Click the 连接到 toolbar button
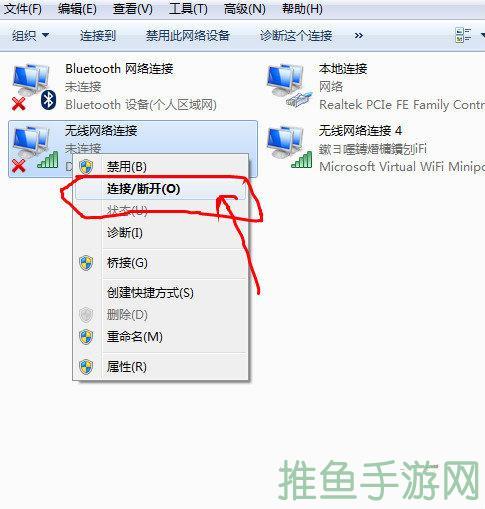The height and width of the screenshot is (509, 485). pyautogui.click(x=98, y=35)
